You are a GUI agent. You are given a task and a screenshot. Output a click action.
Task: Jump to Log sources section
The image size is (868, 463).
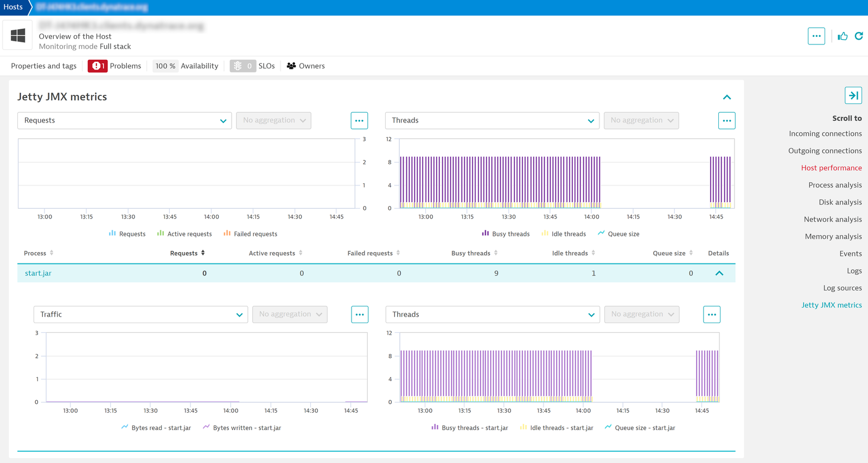842,288
